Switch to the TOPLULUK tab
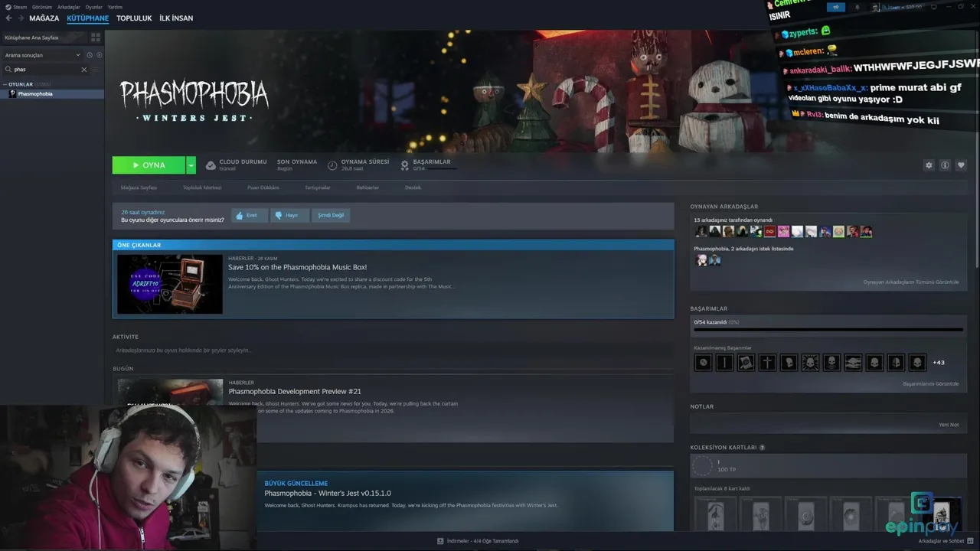This screenshot has height=551, width=980. click(x=134, y=18)
